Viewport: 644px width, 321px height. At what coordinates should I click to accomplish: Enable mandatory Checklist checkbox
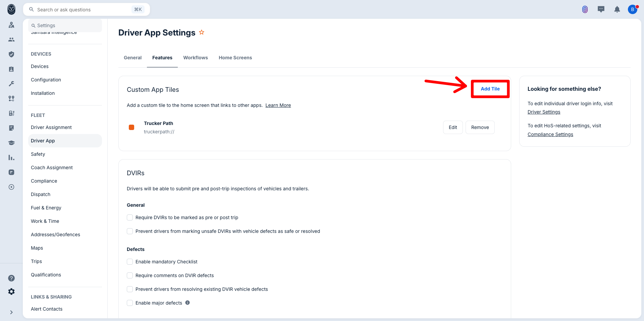pos(130,262)
